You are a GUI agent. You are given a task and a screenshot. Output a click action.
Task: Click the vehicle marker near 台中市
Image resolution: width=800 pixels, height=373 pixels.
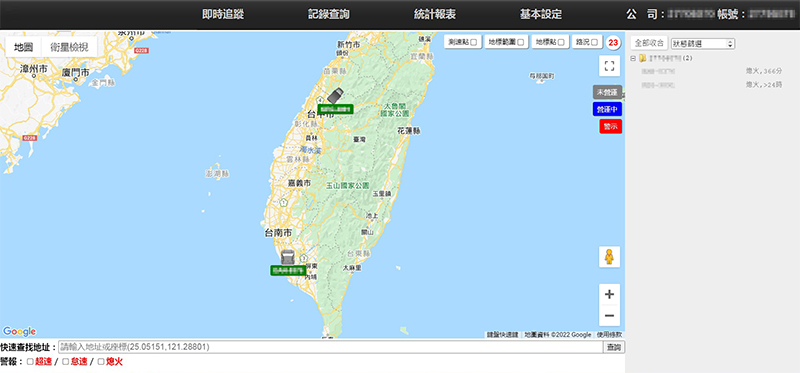[x=335, y=95]
